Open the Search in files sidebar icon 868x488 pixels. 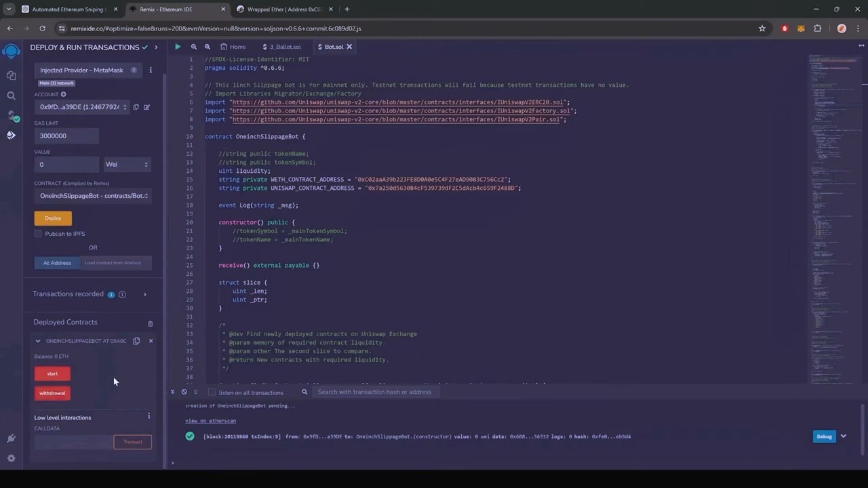tap(11, 96)
